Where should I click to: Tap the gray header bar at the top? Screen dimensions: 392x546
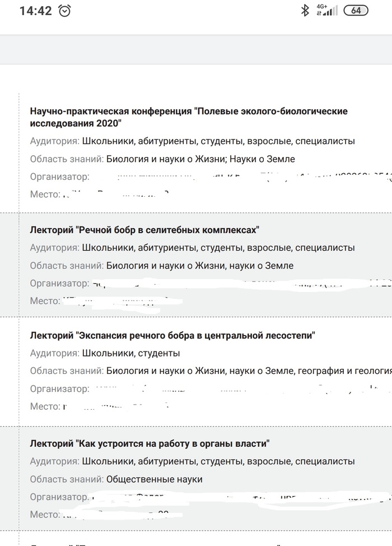(196, 46)
